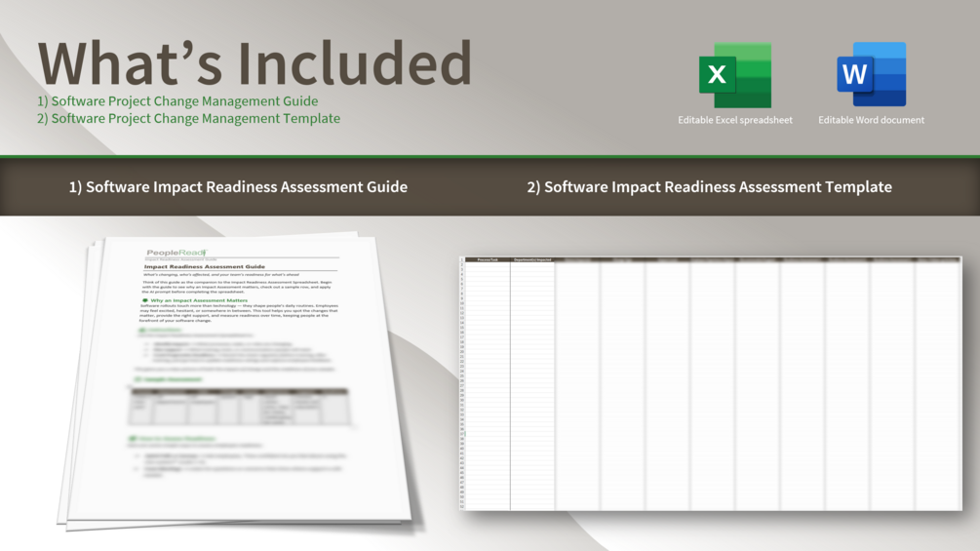This screenshot has width=980, height=551.
Task: Click 'Impact Readiness Assessment Guide' document title
Action: [205, 267]
